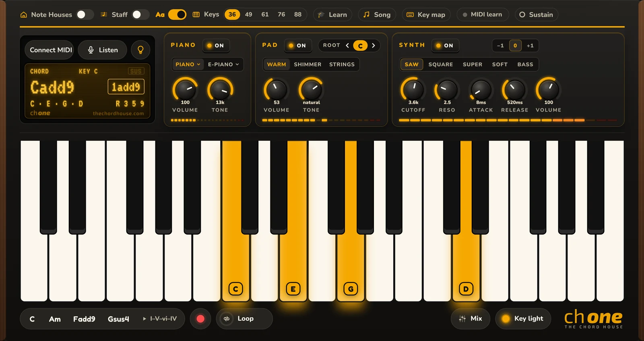
Task: Toggle the Note Houses switch
Action: [85, 15]
